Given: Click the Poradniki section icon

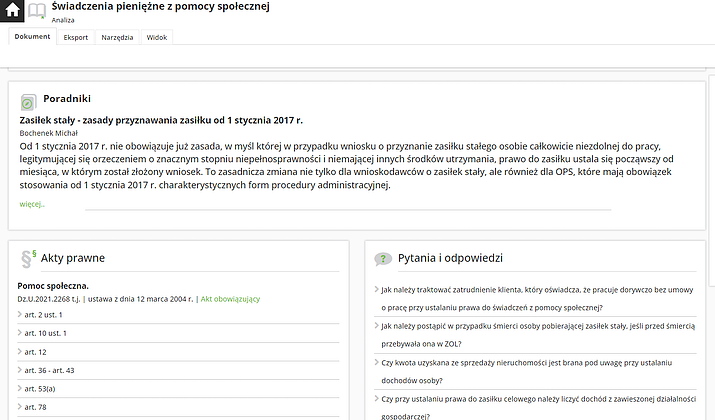Looking at the screenshot, I should pos(28,101).
